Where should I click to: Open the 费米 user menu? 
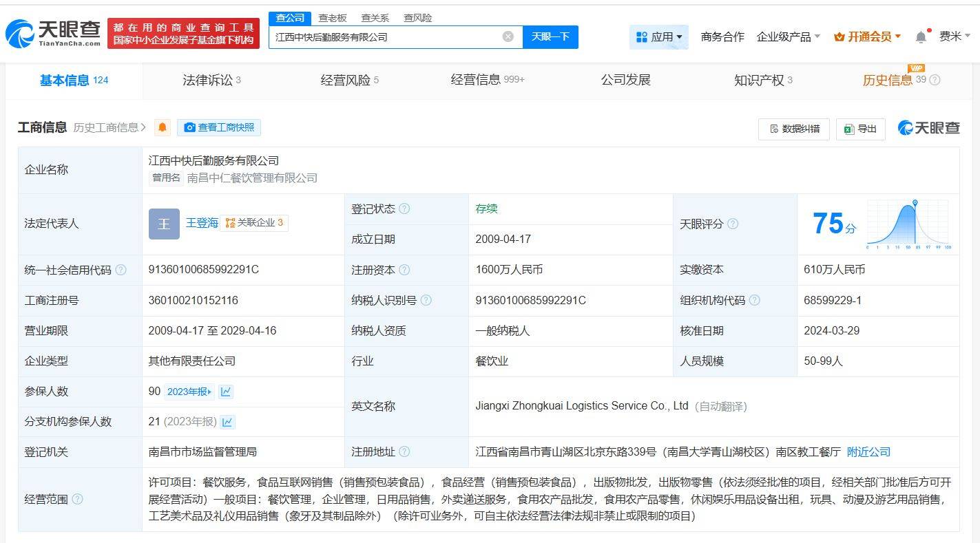(x=955, y=36)
